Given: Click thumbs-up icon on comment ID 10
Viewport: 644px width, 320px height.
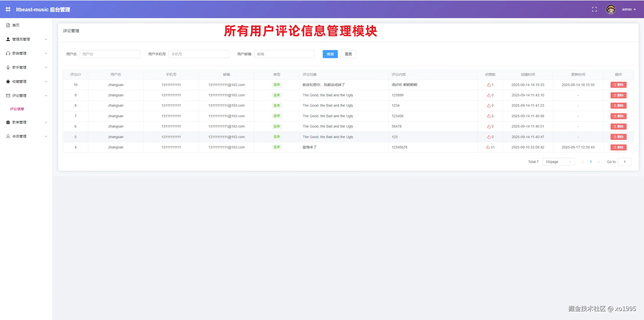Looking at the screenshot, I should click(489, 85).
